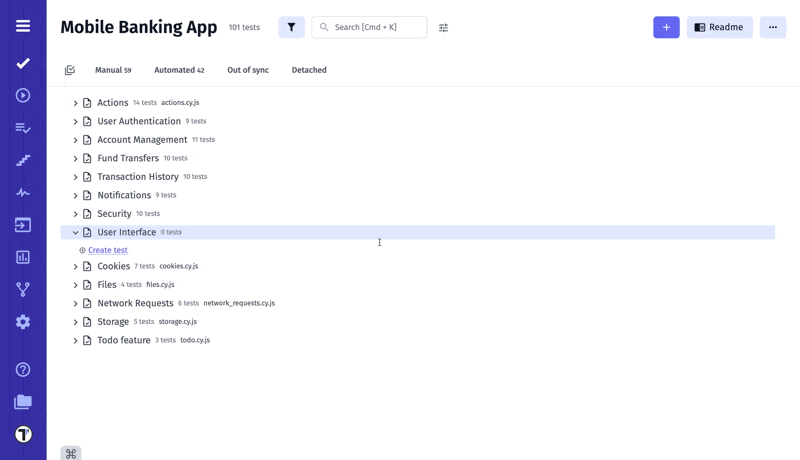Expand the Actions suite
The height and width of the screenshot is (460, 800).
(x=75, y=103)
